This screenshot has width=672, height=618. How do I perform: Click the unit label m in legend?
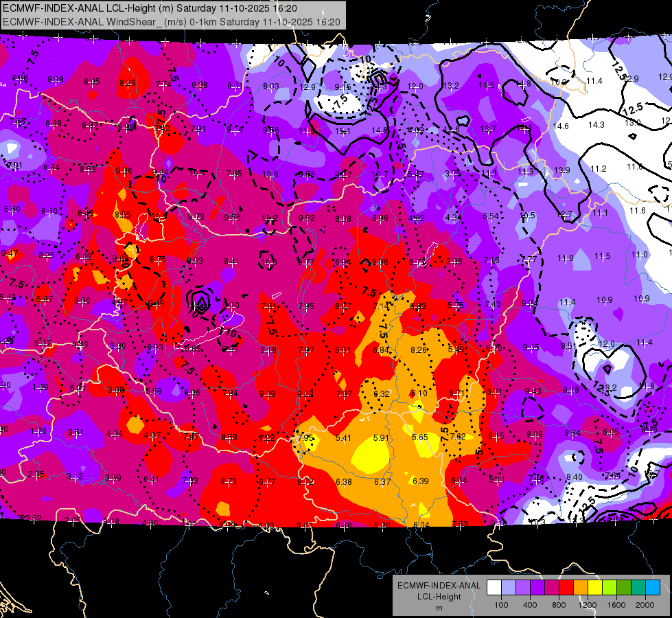click(439, 608)
